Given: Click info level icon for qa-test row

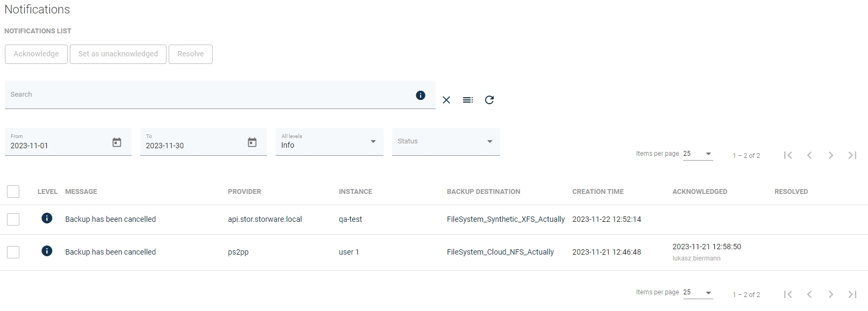Looking at the screenshot, I should [x=47, y=218].
